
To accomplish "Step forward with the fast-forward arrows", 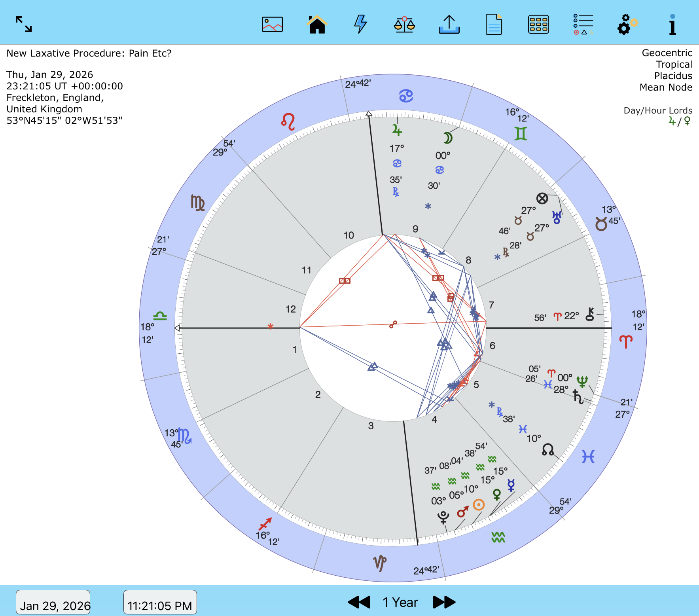I will click(x=444, y=602).
